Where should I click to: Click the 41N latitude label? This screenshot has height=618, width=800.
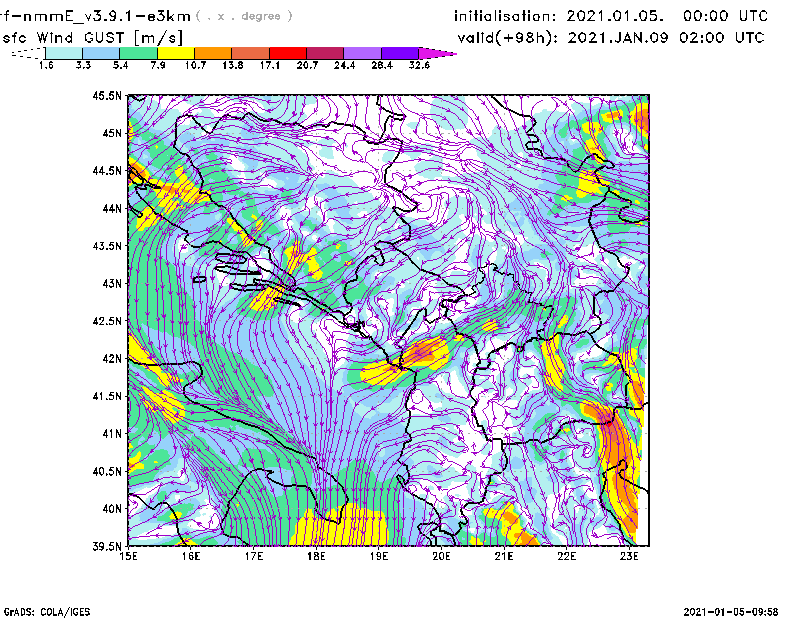pyautogui.click(x=112, y=434)
